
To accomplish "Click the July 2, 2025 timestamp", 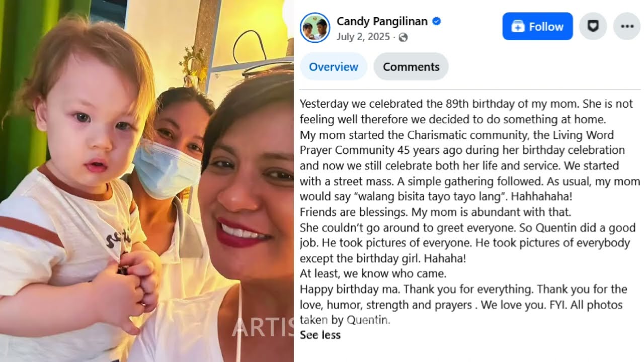I will 363,37.
